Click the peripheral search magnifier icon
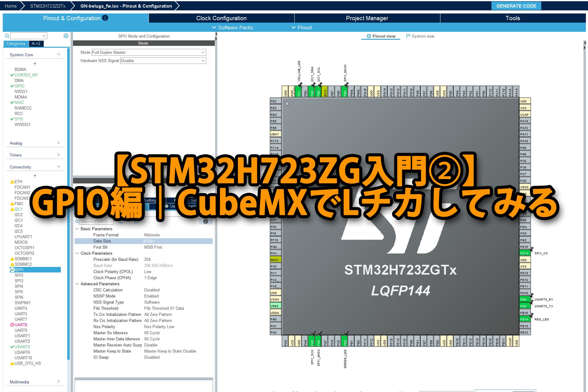The width and height of the screenshot is (588, 392). click(x=7, y=36)
